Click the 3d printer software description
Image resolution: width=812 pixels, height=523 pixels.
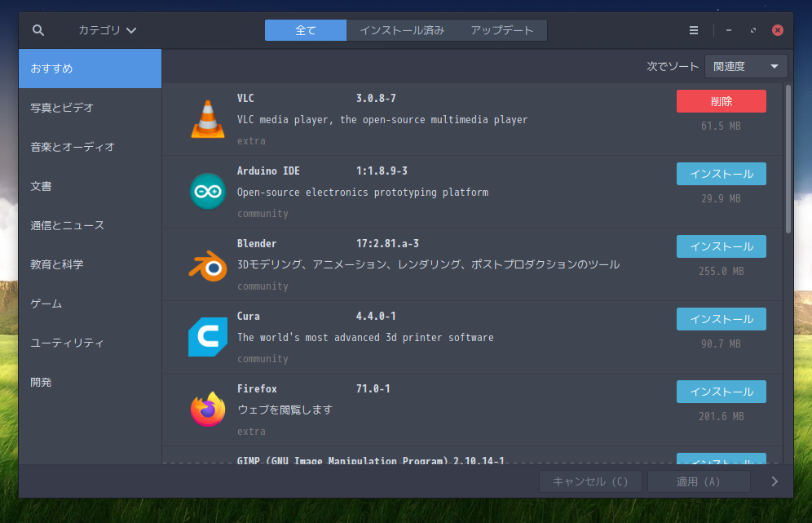click(365, 338)
